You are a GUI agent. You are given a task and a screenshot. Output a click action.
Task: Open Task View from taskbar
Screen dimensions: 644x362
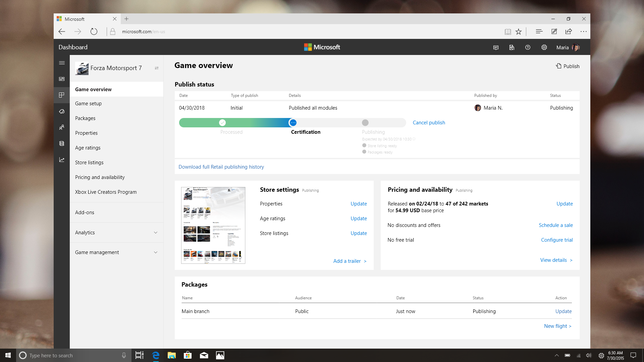(x=139, y=355)
